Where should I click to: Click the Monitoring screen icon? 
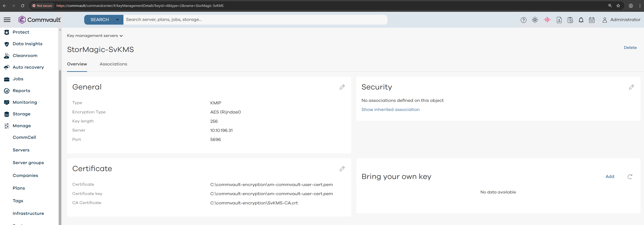7,102
